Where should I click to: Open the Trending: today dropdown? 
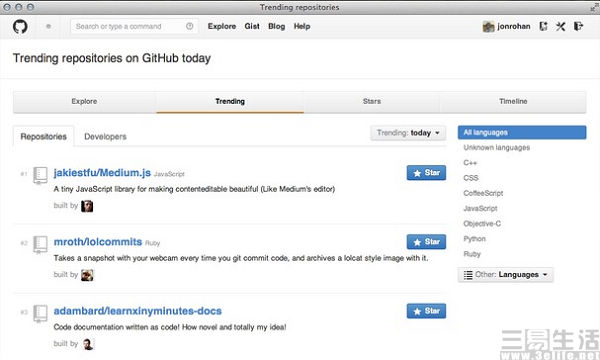(408, 133)
